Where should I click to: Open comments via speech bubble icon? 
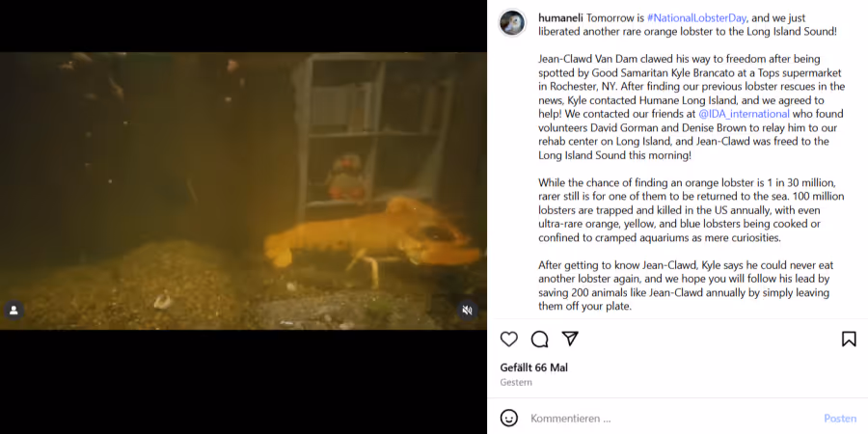pyautogui.click(x=539, y=339)
